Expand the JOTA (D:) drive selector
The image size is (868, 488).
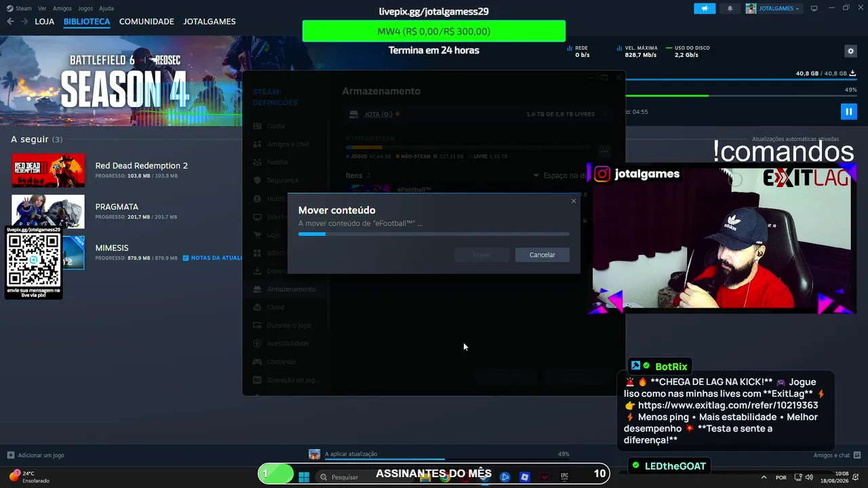point(477,114)
